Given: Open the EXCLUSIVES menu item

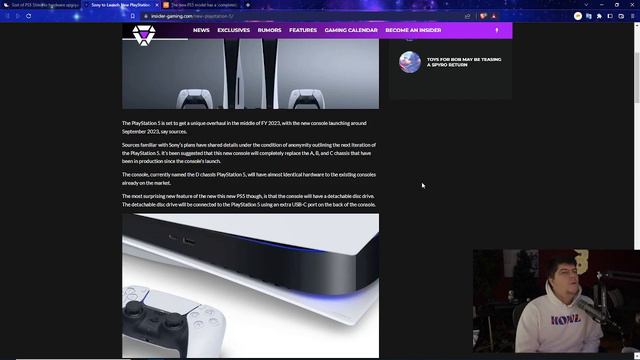Looking at the screenshot, I should pos(233,30).
